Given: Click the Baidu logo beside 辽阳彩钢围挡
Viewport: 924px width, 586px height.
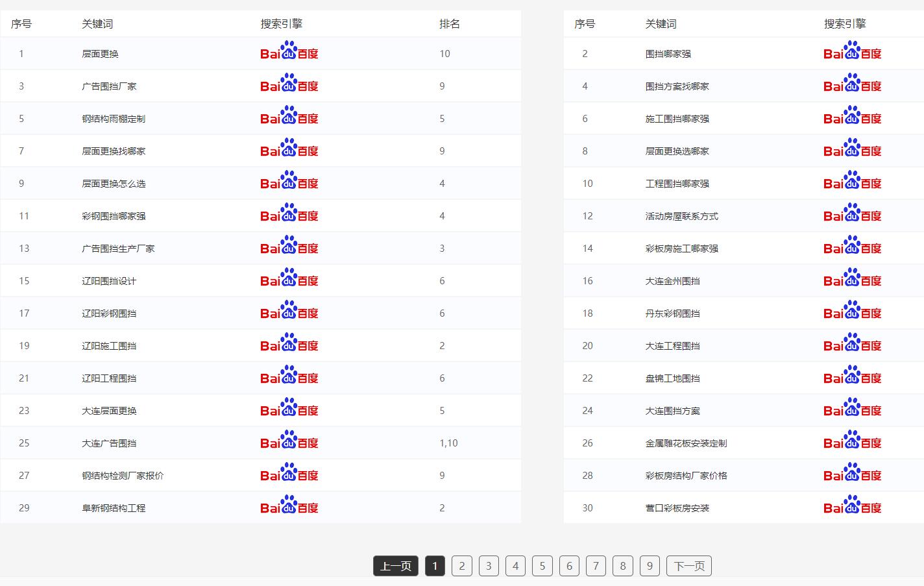Looking at the screenshot, I should 289,310.
